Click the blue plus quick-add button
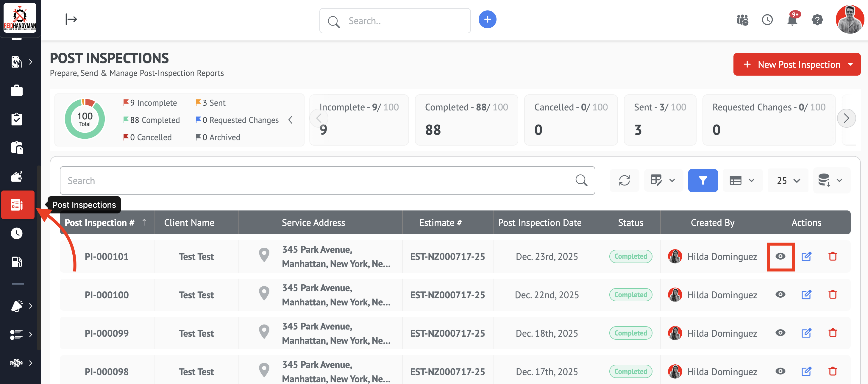This screenshot has height=384, width=868. (x=487, y=20)
